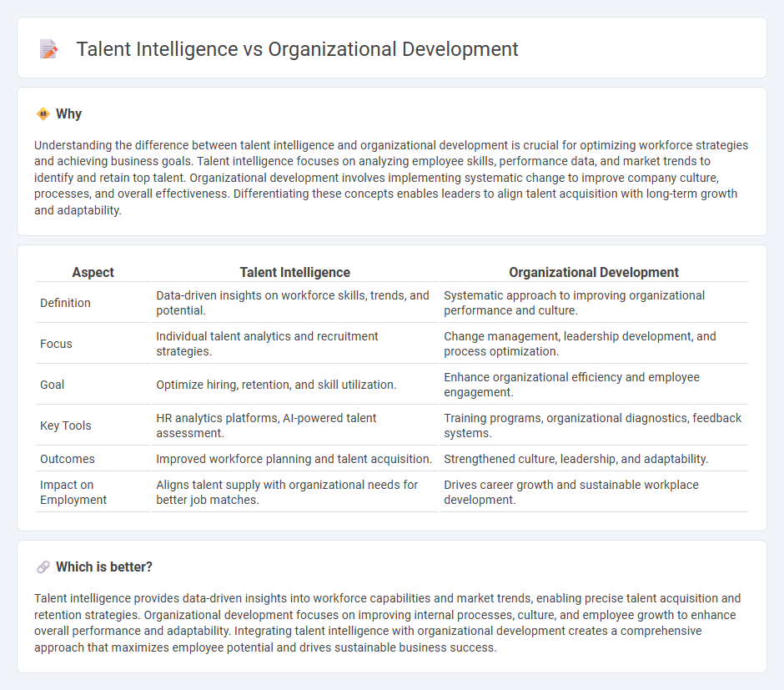Image resolution: width=784 pixels, height=690 pixels.
Task: Click cell 'Training programs, organizational diagnostics, feedback systems'
Action: tap(593, 426)
